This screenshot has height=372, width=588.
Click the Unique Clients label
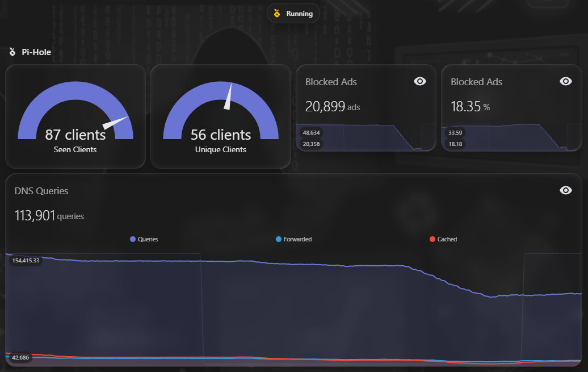(x=220, y=149)
